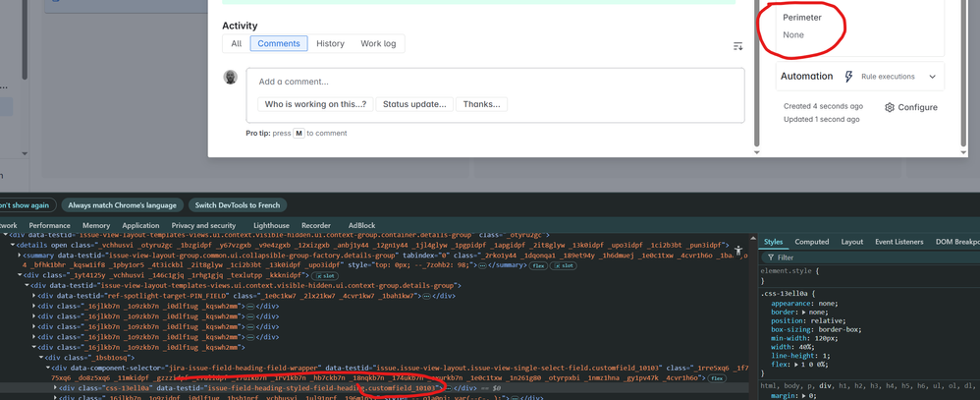Click the ellipsis in css-13ell0a div row
Viewport: 980px width, 400px height.
(x=448, y=388)
